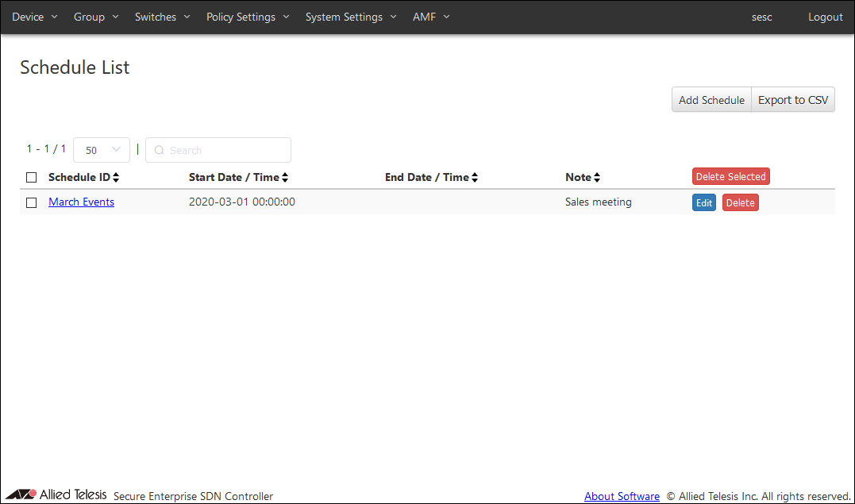Expand the Device menu
The width and height of the screenshot is (855, 504).
click(35, 17)
